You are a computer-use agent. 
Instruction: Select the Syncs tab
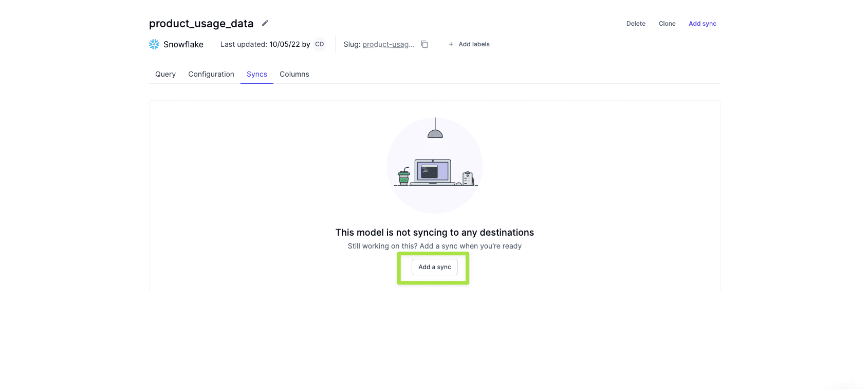tap(257, 74)
